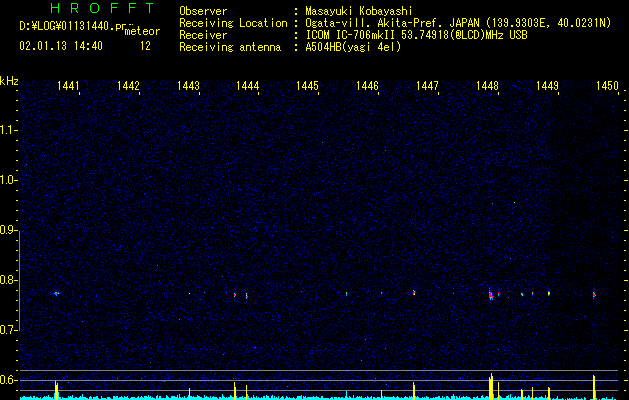Click the 0.9 frequency axis label
This screenshot has height=400, width=629.
(x=8, y=230)
